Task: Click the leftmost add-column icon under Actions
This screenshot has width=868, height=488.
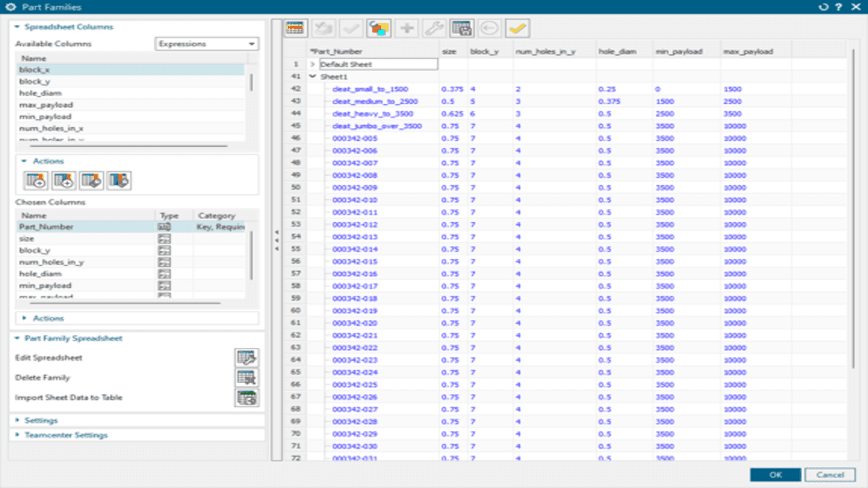Action: click(x=35, y=181)
